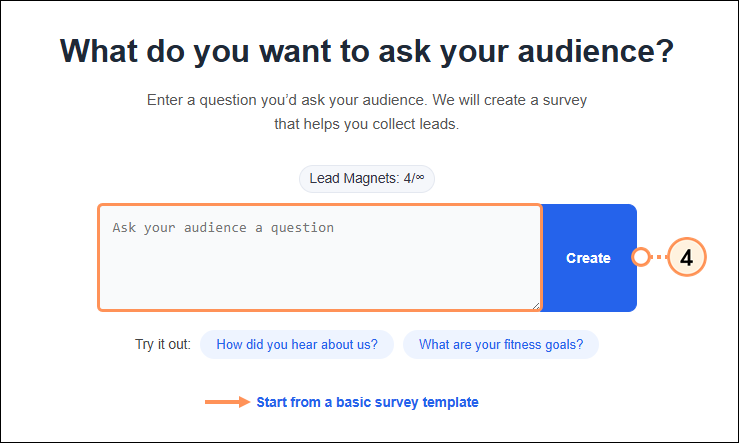
Task: Click the "Enter a question you'd ask" description line
Action: pyautogui.click(x=367, y=101)
